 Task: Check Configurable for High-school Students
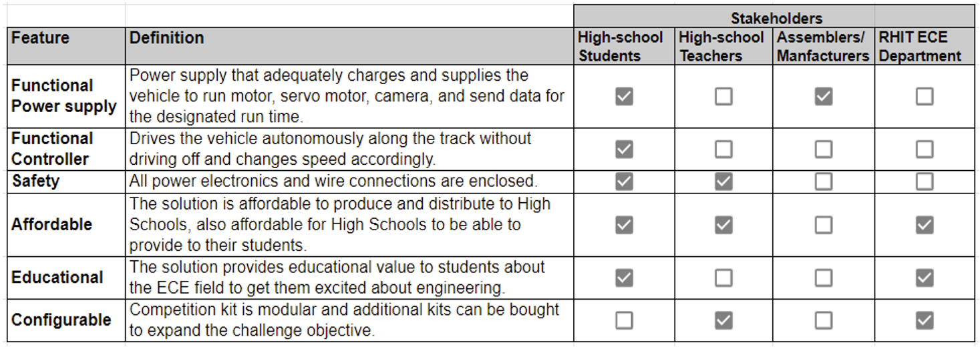623,320
